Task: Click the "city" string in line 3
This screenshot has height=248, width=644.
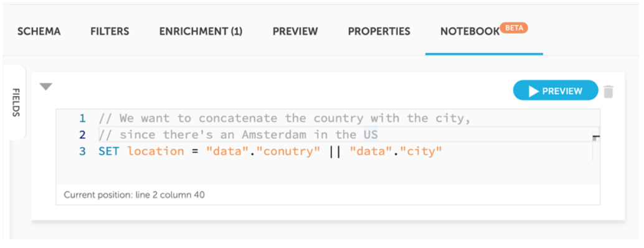Action: pyautogui.click(x=420, y=151)
